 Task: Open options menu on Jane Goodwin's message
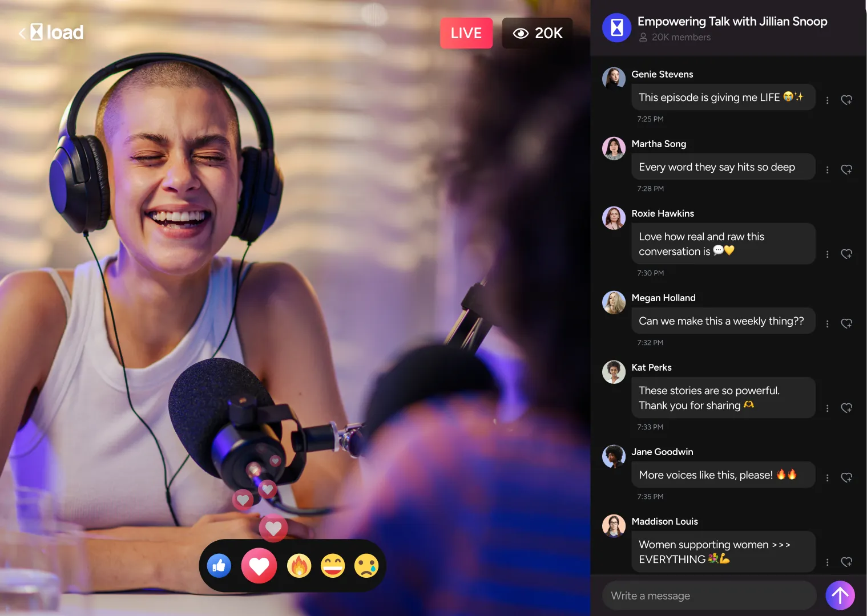tap(827, 477)
